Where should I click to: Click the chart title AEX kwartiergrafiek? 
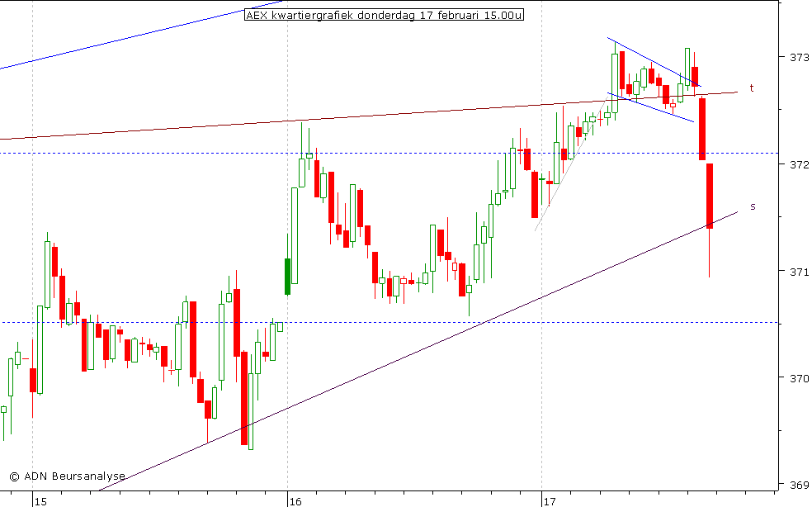[x=384, y=15]
